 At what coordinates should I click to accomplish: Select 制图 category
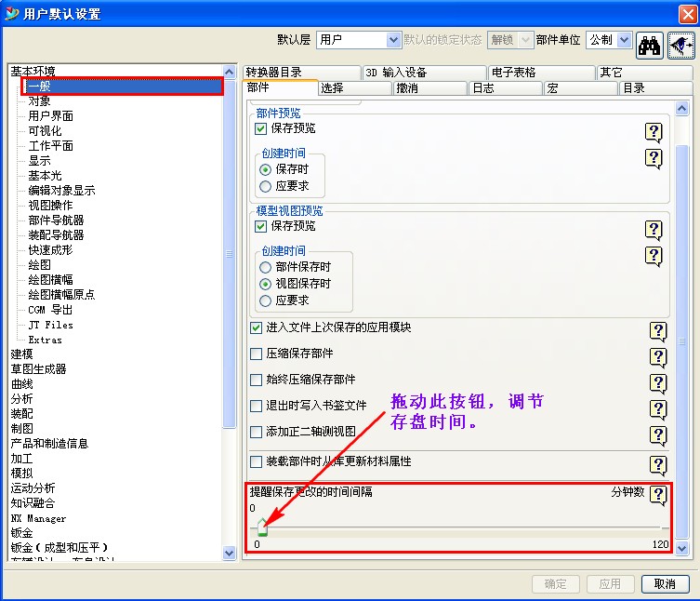22,429
